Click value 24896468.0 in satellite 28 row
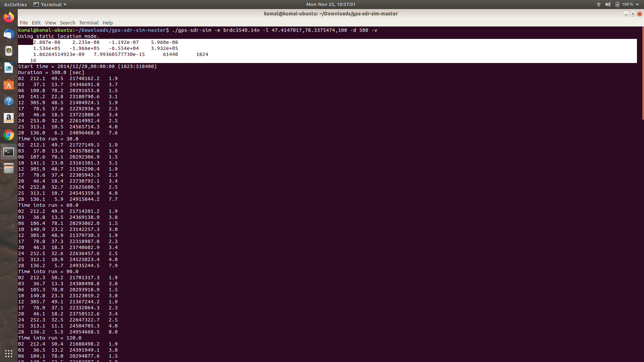644x362 pixels. 85,133
